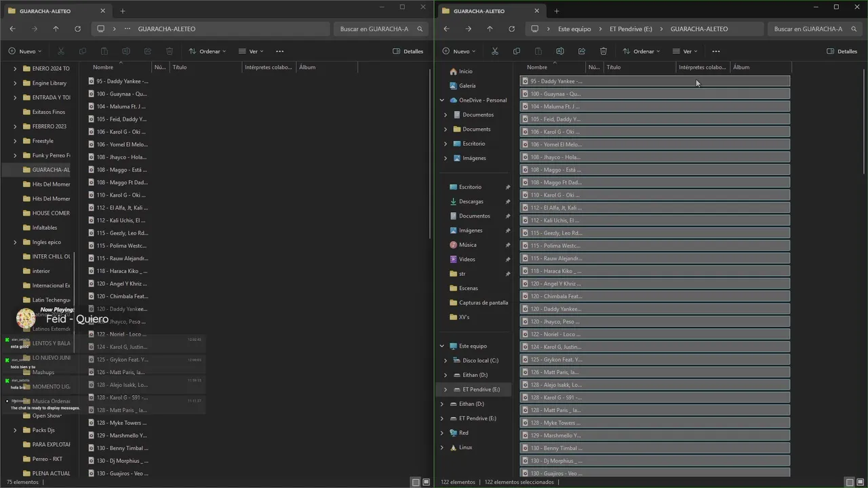Viewport: 868px width, 488px height.
Task: Click the vertical scrollbar in left window file list
Action: pos(430,152)
